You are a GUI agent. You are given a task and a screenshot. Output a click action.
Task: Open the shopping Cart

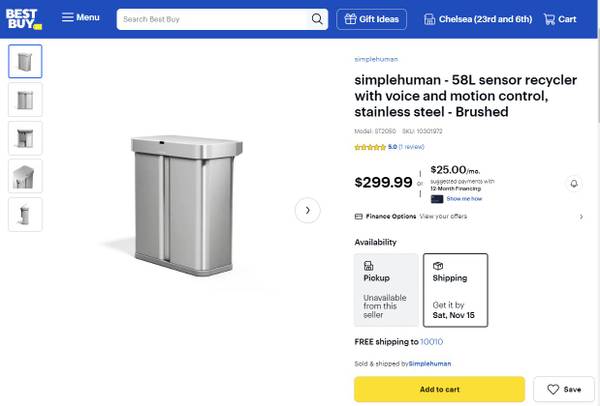click(x=560, y=19)
